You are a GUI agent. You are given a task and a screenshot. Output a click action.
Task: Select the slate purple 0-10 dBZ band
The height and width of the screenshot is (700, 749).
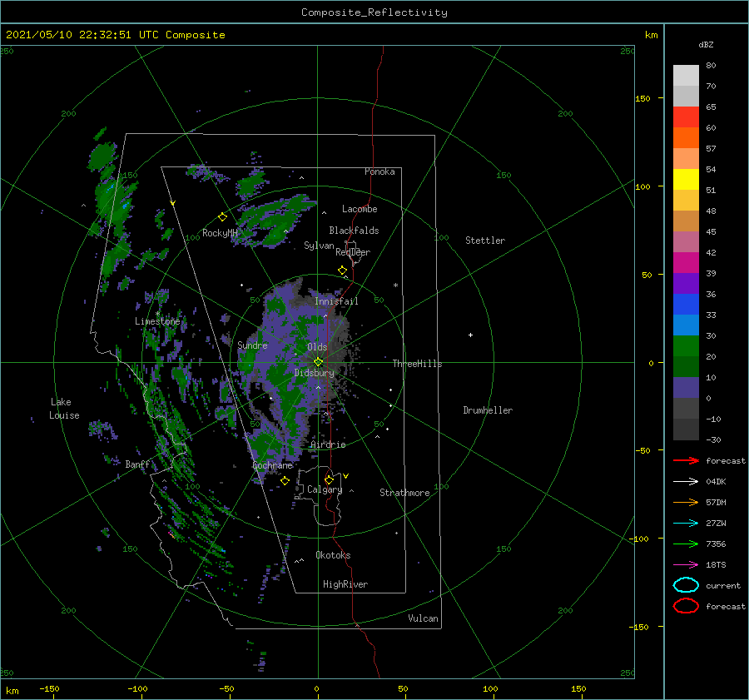(686, 388)
